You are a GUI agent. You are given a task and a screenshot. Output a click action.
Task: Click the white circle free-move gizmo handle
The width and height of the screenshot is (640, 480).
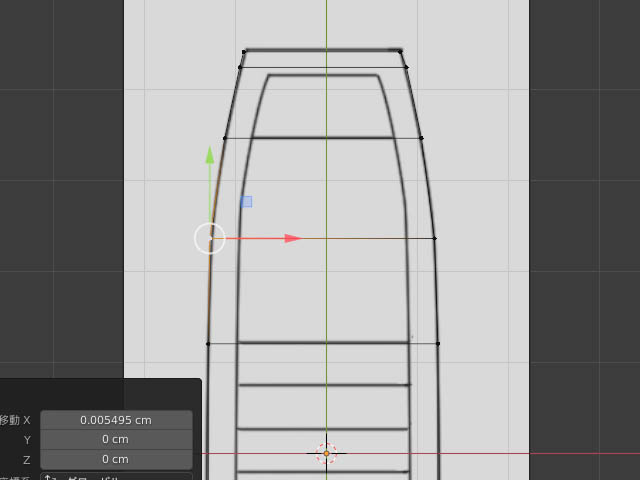coord(210,238)
